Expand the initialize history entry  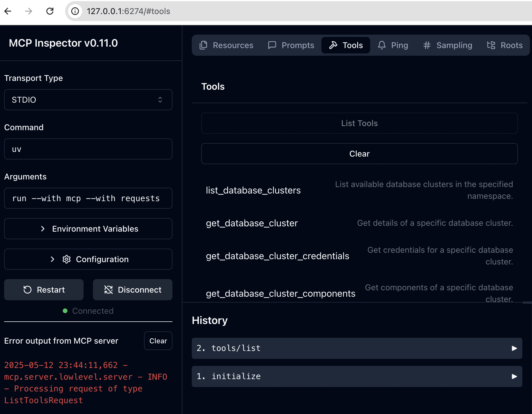357,376
